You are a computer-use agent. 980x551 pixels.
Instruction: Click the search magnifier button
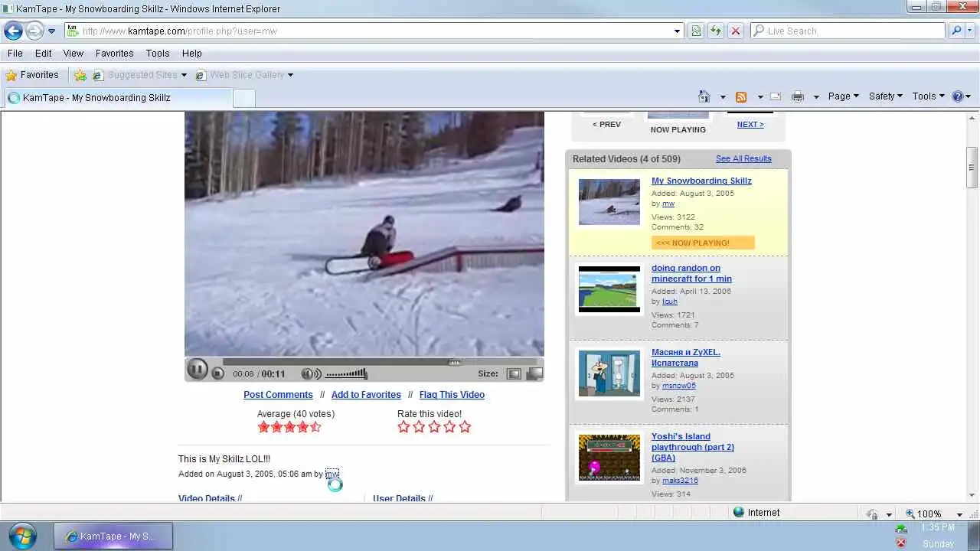coord(956,31)
